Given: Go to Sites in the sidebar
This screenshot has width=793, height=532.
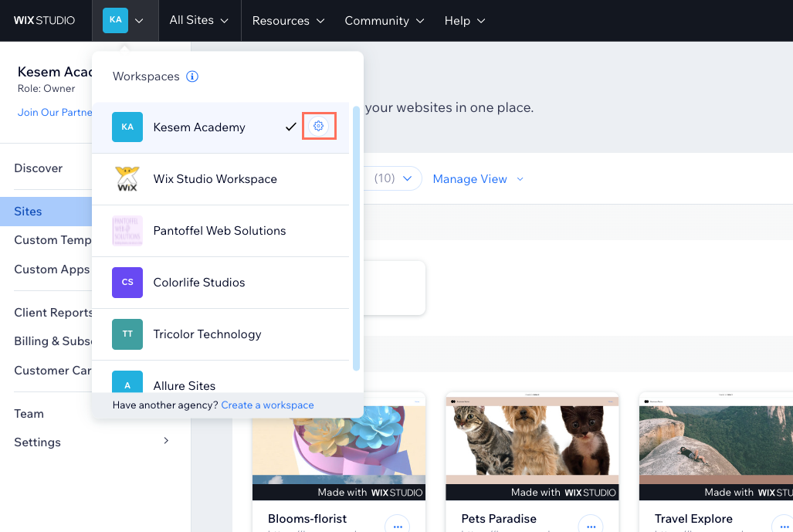Looking at the screenshot, I should click(x=46, y=212).
